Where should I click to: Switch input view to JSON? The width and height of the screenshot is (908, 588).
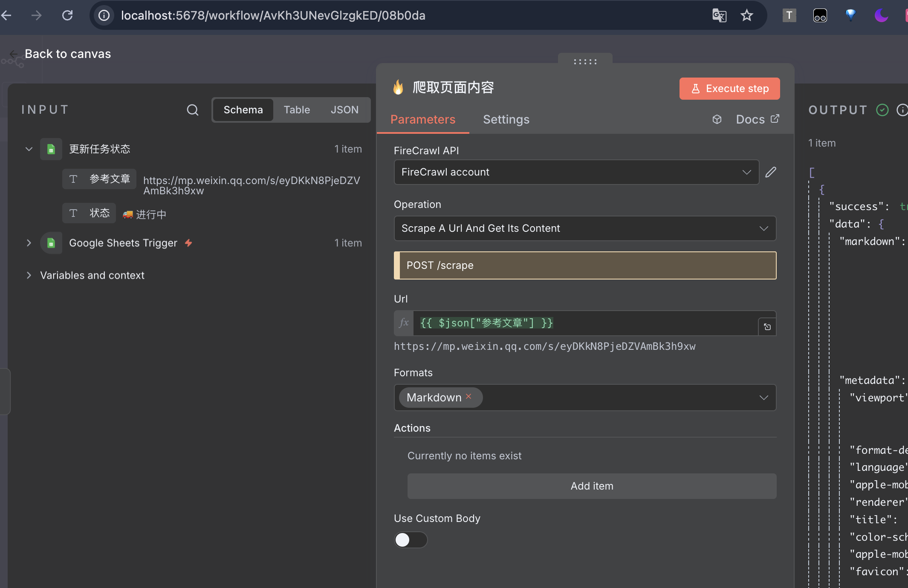point(344,110)
